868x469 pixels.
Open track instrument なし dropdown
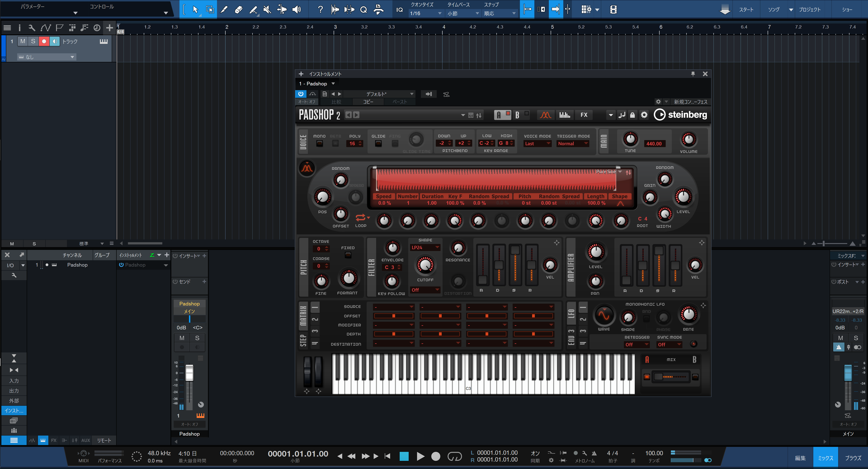47,57
